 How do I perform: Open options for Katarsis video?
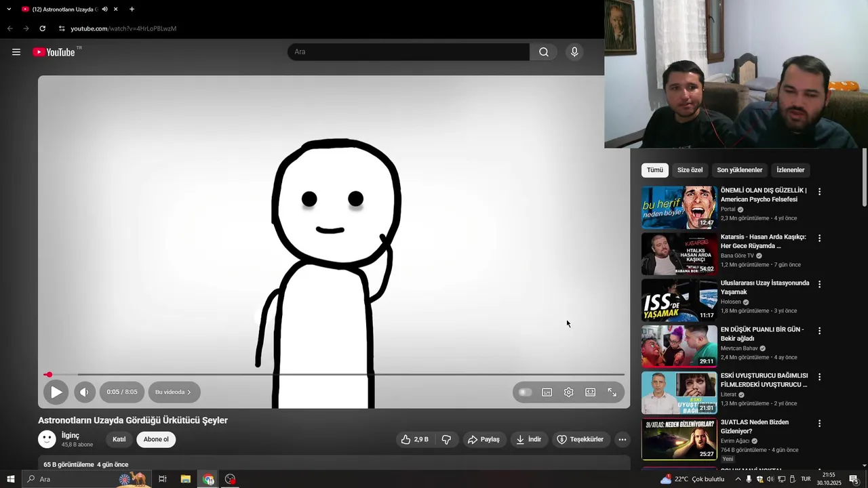point(819,238)
